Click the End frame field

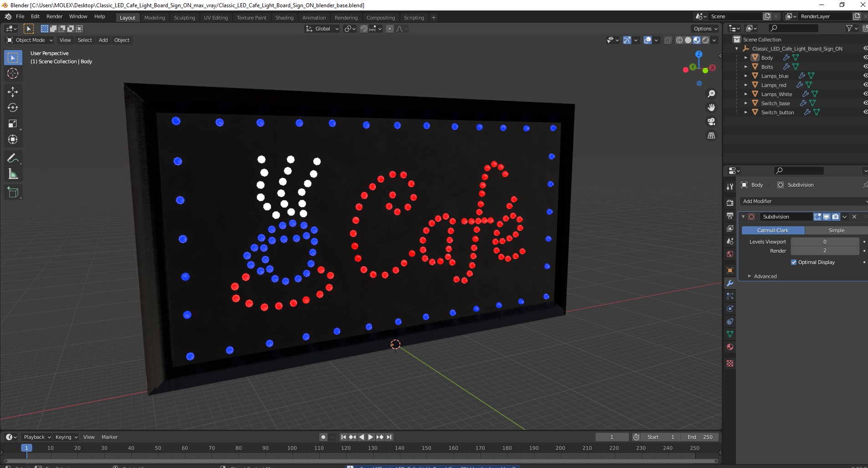tap(700, 437)
